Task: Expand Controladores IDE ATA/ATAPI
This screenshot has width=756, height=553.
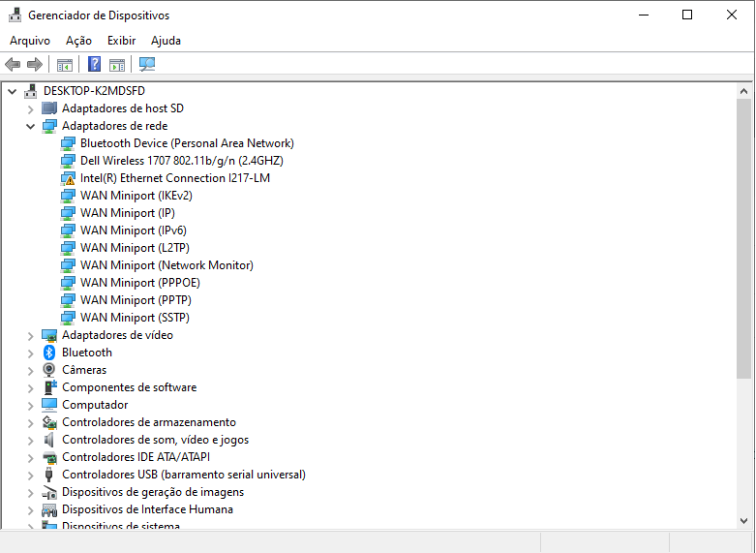Action: tap(30, 457)
